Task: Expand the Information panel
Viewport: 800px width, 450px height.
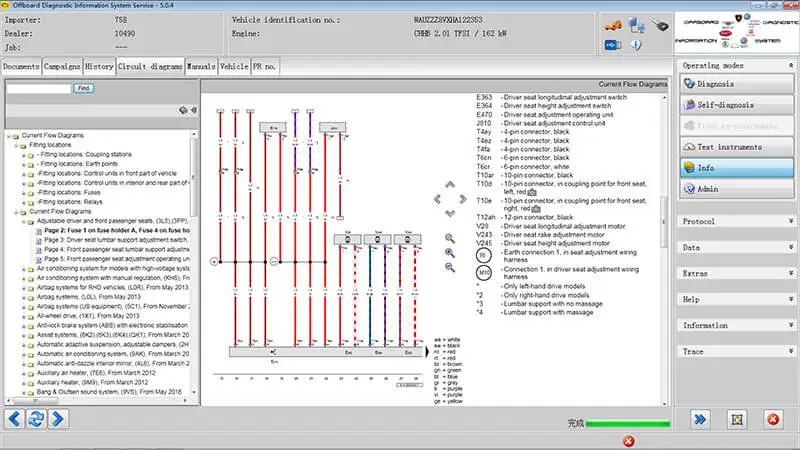Action: point(791,325)
